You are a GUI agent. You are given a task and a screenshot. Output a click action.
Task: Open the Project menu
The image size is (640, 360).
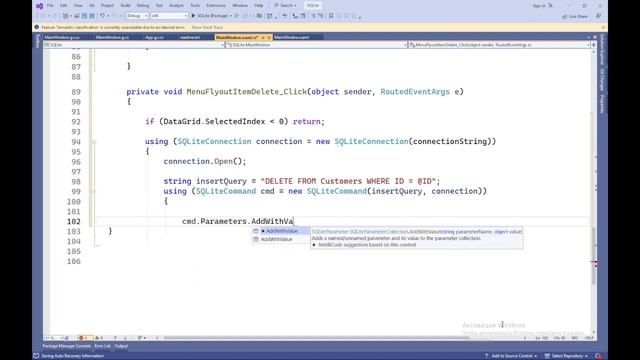[107, 6]
